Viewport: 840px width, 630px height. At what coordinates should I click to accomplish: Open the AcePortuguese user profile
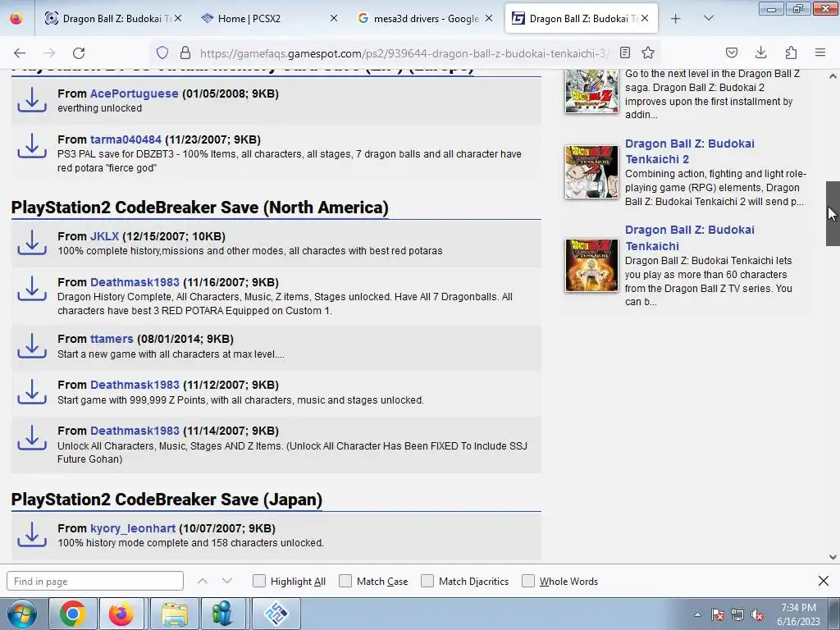tap(134, 94)
